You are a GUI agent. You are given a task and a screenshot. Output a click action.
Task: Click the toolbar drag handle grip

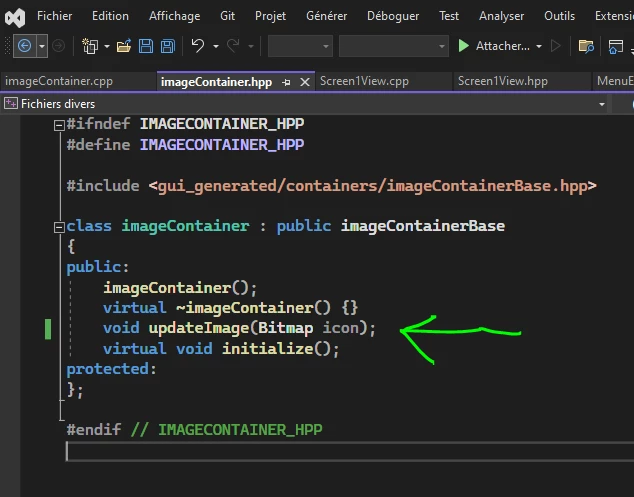(x=7, y=46)
